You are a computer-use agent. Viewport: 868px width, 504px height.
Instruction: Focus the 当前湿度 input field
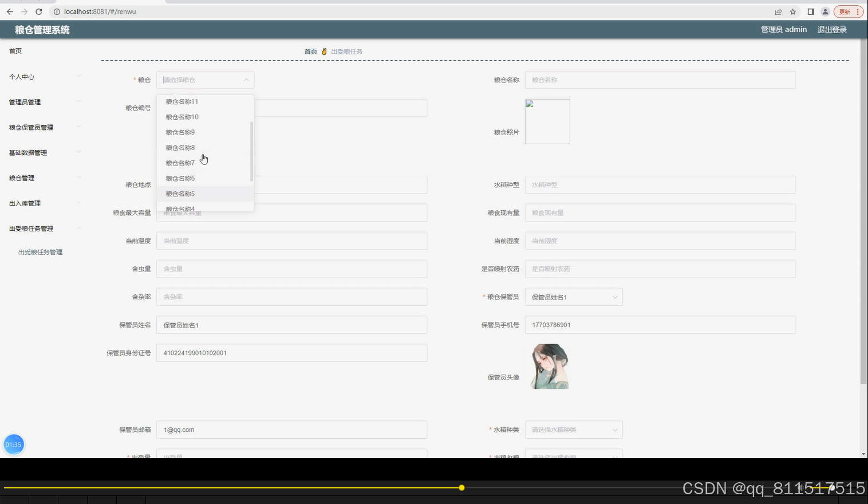pos(660,241)
